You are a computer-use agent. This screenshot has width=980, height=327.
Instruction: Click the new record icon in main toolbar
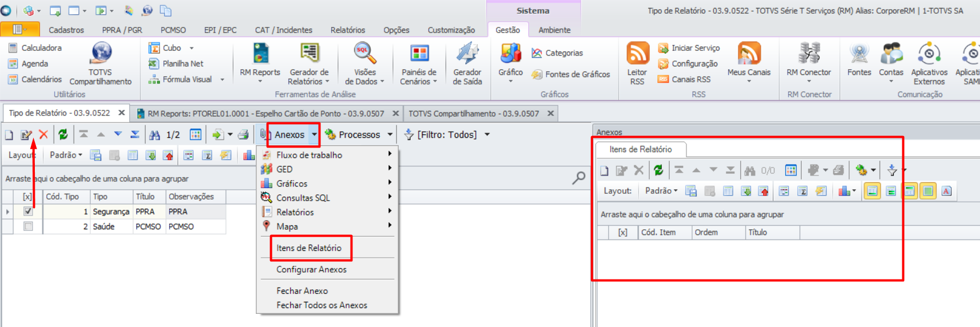(9, 135)
